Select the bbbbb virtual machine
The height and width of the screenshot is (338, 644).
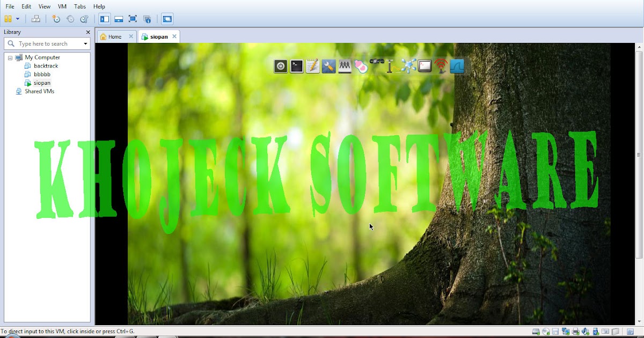point(42,75)
